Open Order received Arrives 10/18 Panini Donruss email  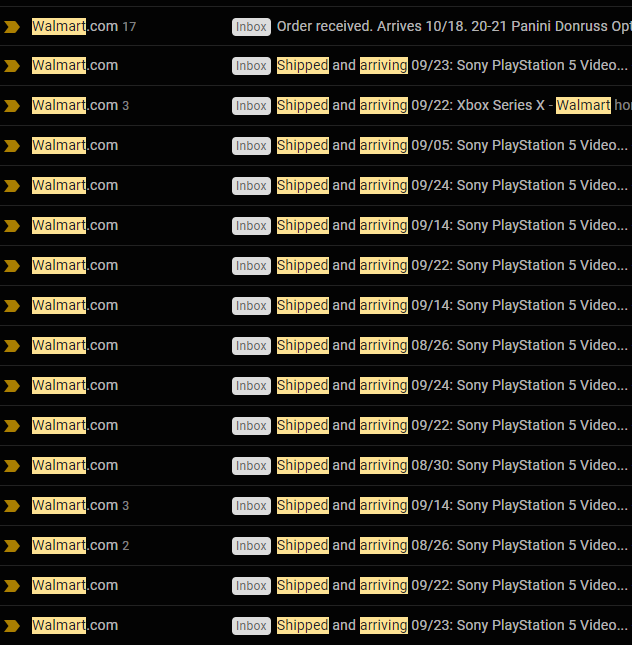[454, 26]
